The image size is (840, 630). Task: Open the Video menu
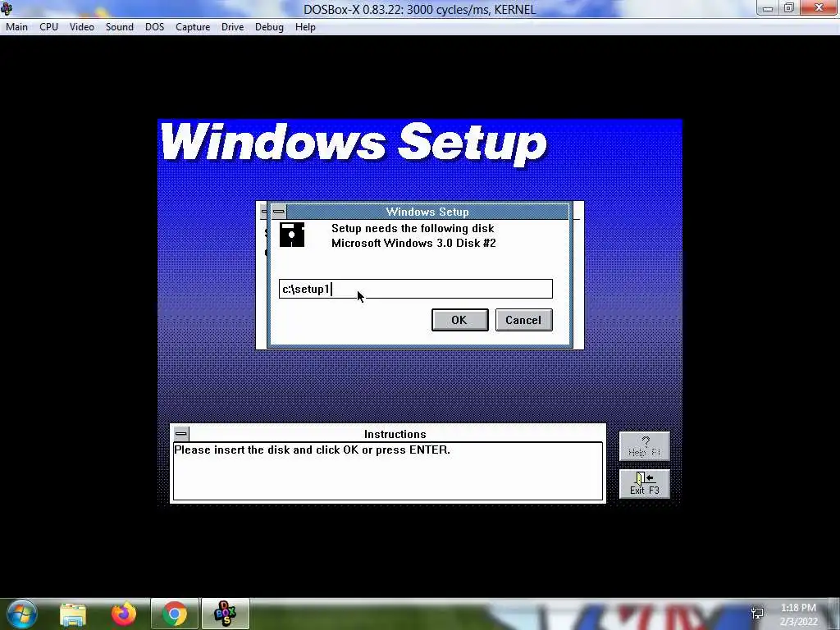point(82,27)
